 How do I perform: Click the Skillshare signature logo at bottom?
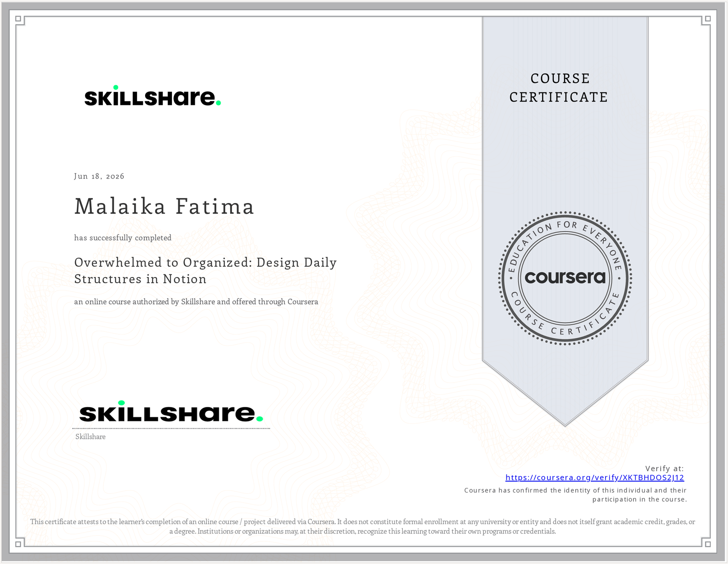[x=171, y=411]
